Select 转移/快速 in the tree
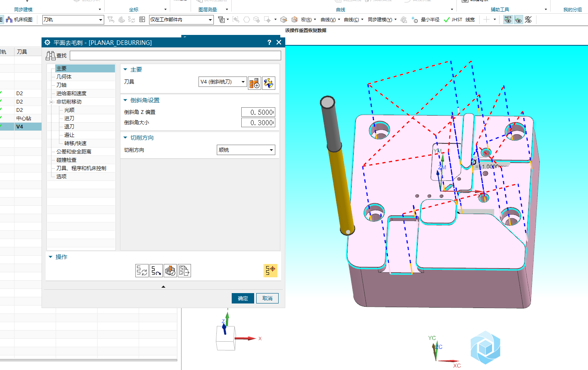Viewport: 588px width, 370px height. 75,143
